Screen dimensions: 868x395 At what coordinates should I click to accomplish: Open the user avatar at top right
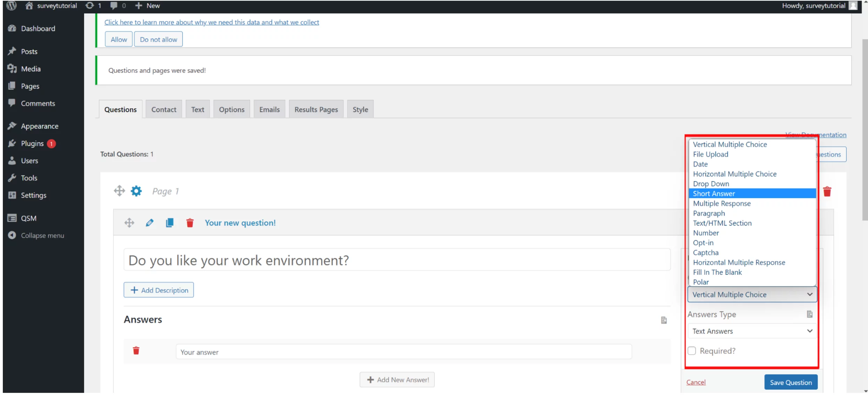pyautogui.click(x=853, y=6)
